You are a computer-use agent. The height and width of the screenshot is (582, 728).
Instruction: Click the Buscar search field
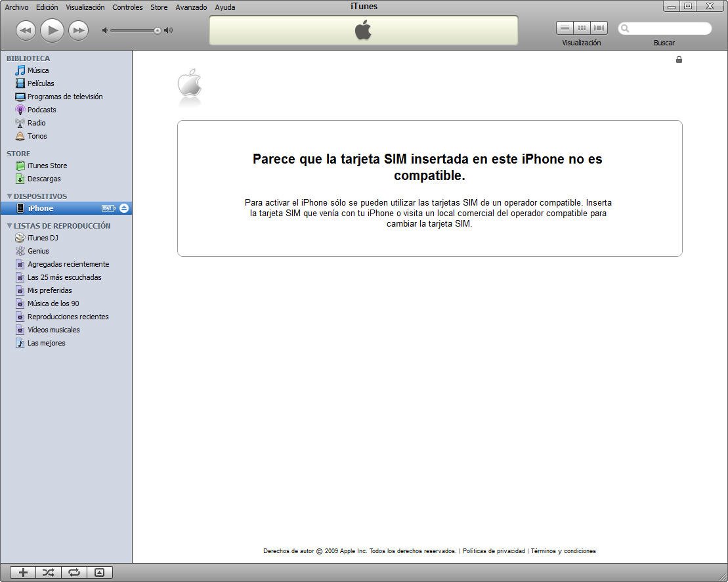click(x=666, y=28)
